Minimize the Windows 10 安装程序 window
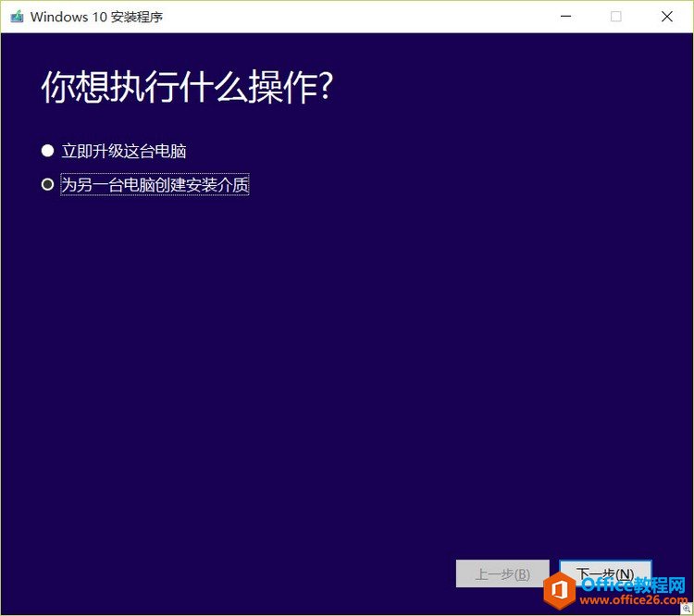The height and width of the screenshot is (616, 694). [565, 17]
